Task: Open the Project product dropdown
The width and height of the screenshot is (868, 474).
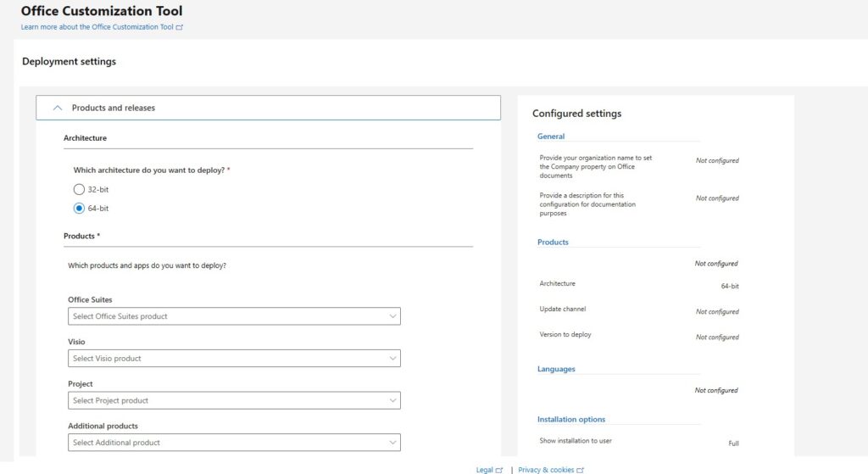Action: point(234,400)
